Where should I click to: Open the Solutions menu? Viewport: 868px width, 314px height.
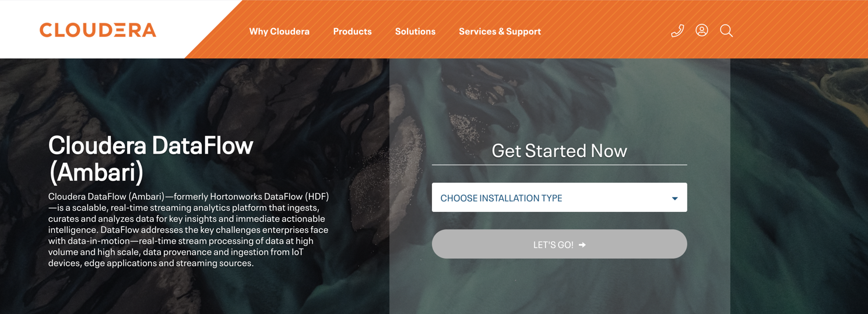tap(415, 32)
